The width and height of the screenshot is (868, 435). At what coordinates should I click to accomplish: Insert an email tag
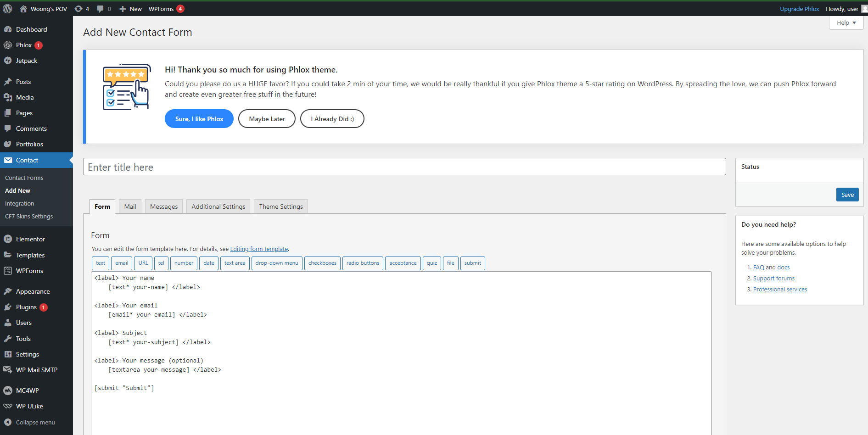click(x=122, y=263)
